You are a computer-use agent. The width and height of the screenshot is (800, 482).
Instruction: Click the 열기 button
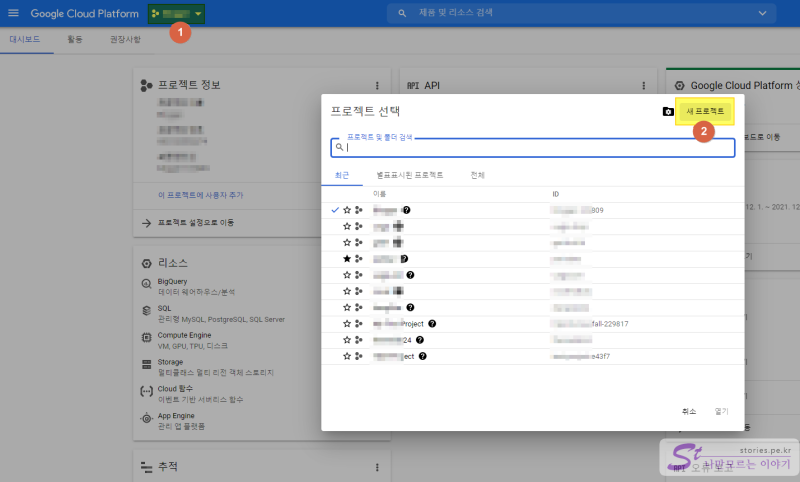coord(721,412)
